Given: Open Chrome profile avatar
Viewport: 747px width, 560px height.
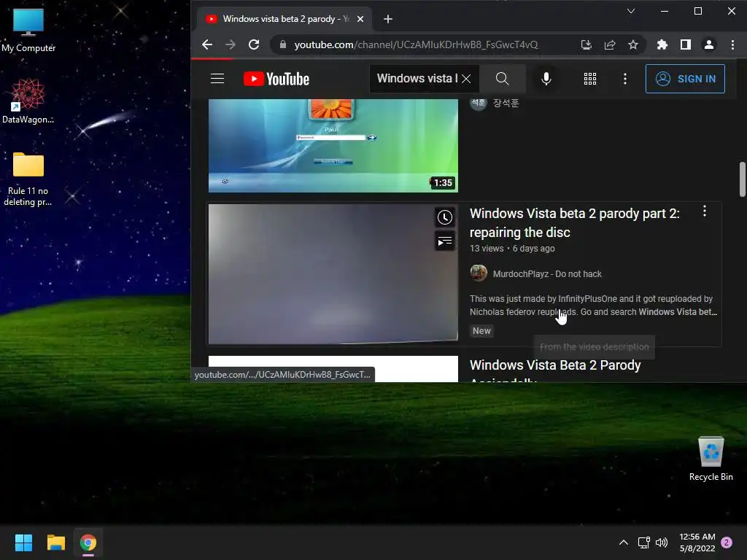Looking at the screenshot, I should pyautogui.click(x=709, y=44).
